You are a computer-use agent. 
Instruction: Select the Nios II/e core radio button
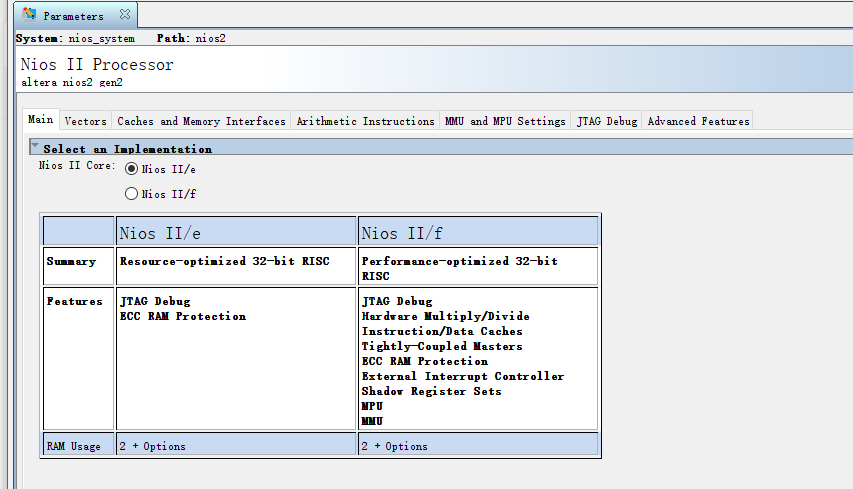point(131,169)
